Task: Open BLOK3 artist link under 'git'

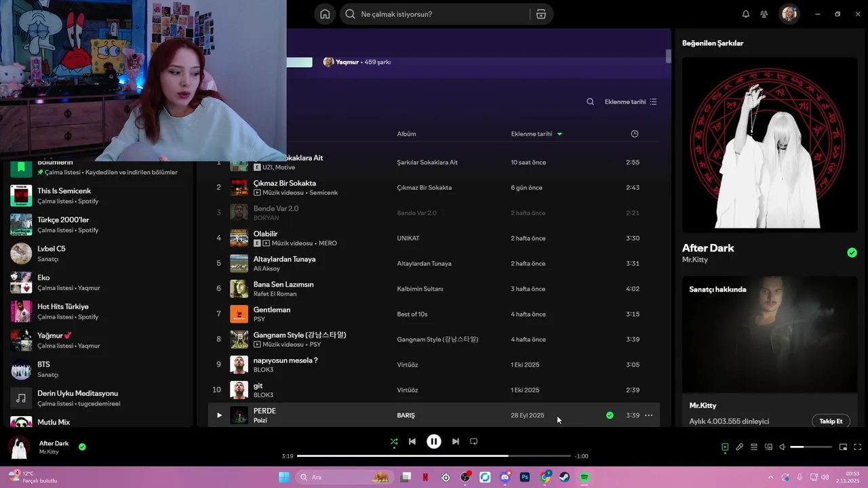Action: [x=263, y=395]
